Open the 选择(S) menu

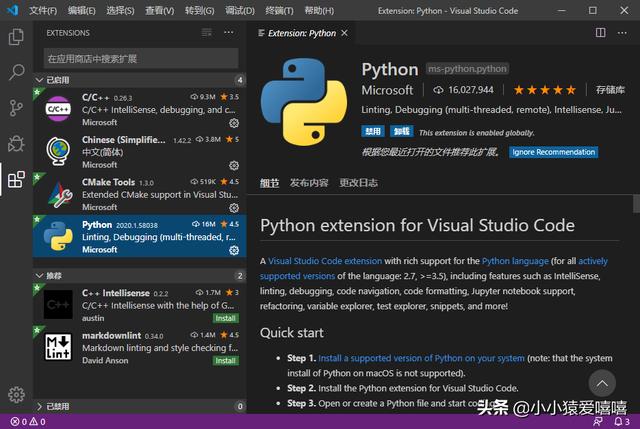point(120,11)
